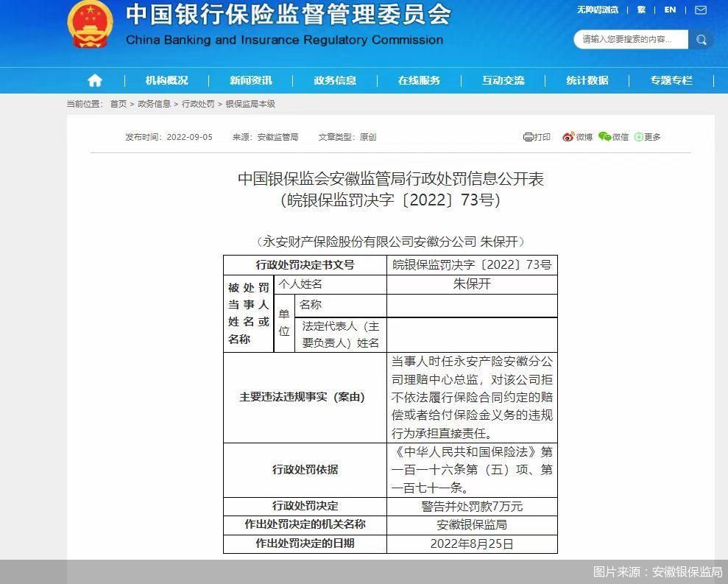This screenshot has width=728, height=584.
Task: Click cell 作出处罚决定的机关名称
Action: click(x=305, y=524)
